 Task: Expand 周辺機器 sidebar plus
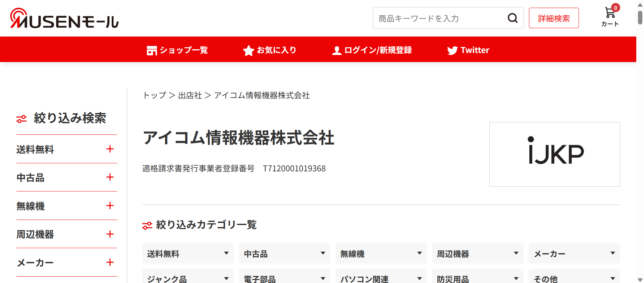click(110, 234)
